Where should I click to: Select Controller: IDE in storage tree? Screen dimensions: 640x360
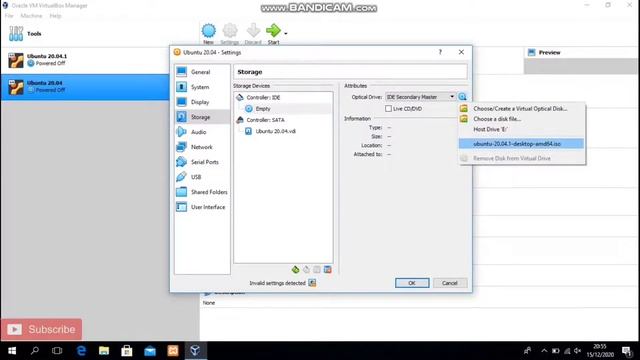click(x=263, y=98)
